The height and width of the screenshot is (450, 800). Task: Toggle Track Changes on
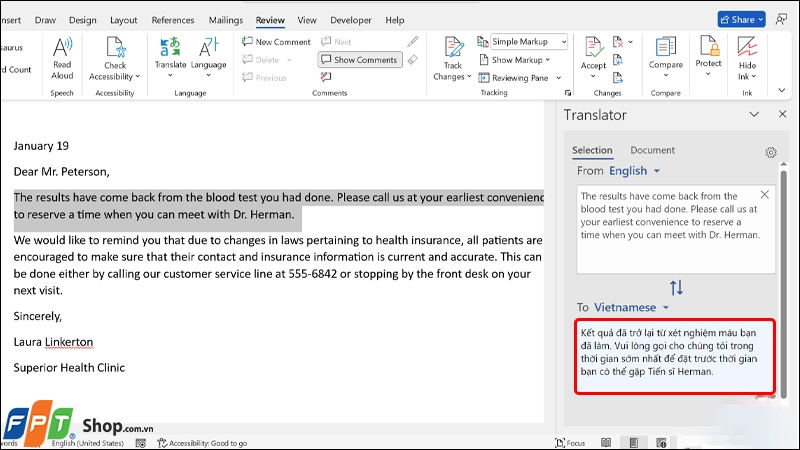coord(452,53)
